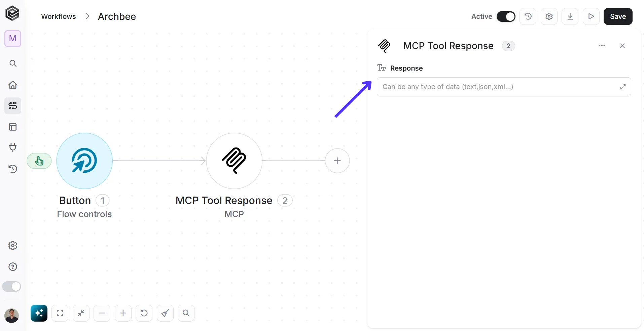Viewport: 644px width, 331px height.
Task: Zoom in the canvas toolbar
Action: pos(123,313)
